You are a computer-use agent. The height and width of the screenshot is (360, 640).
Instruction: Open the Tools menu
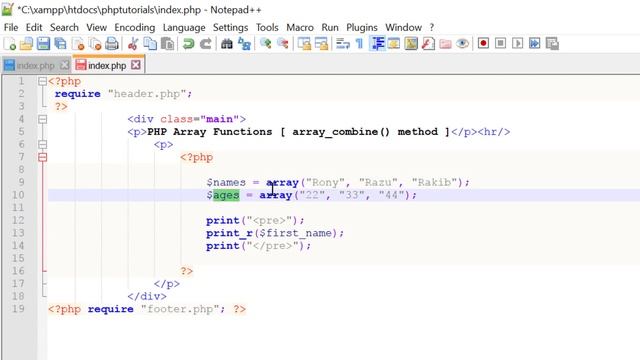(x=267, y=27)
